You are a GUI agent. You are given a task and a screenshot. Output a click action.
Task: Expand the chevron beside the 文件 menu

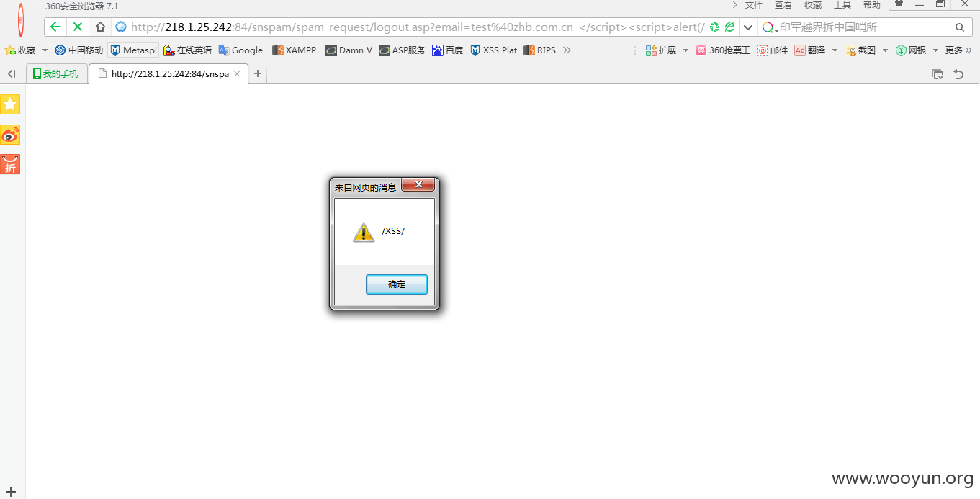734,5
